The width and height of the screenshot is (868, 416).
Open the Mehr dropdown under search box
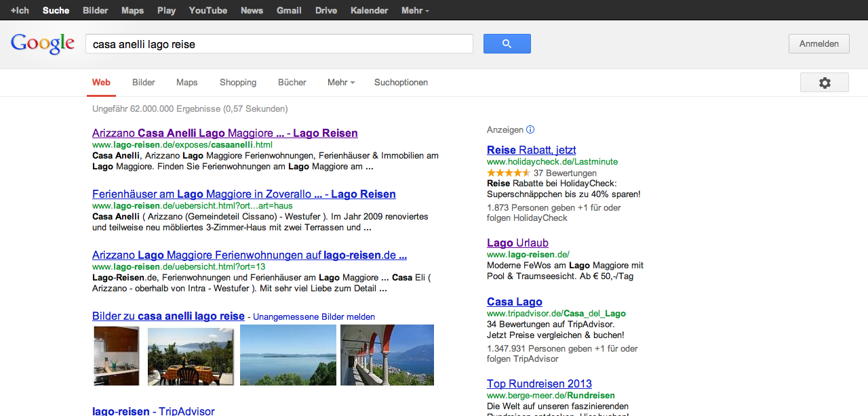pyautogui.click(x=341, y=83)
